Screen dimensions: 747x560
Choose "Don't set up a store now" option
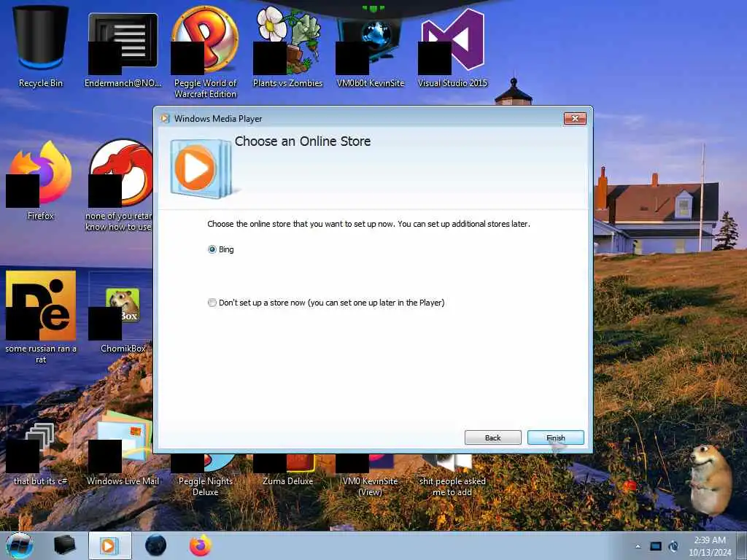[x=212, y=303]
